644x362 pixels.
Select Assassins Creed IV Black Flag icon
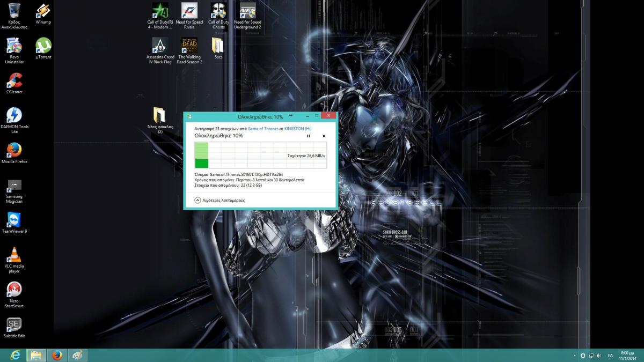pos(160,51)
